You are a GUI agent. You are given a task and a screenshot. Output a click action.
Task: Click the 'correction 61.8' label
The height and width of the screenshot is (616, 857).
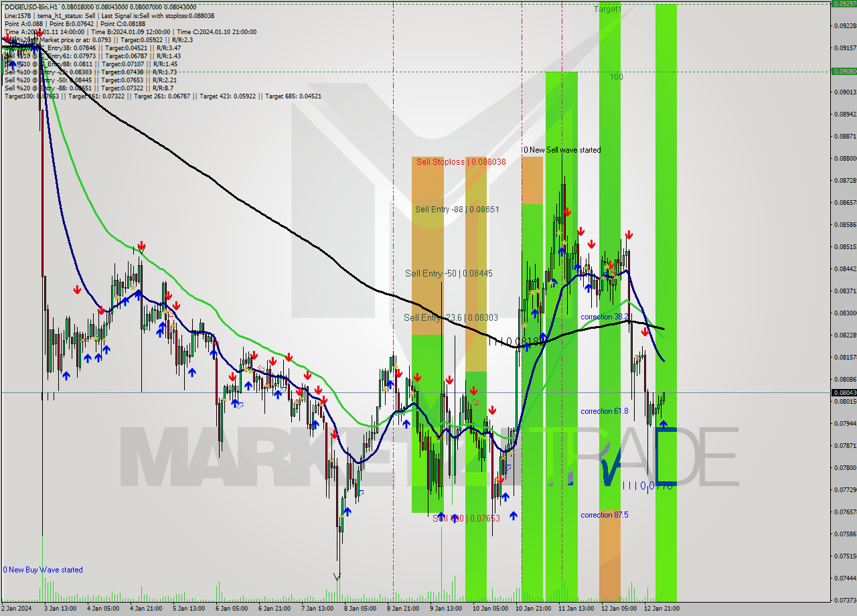pyautogui.click(x=604, y=411)
